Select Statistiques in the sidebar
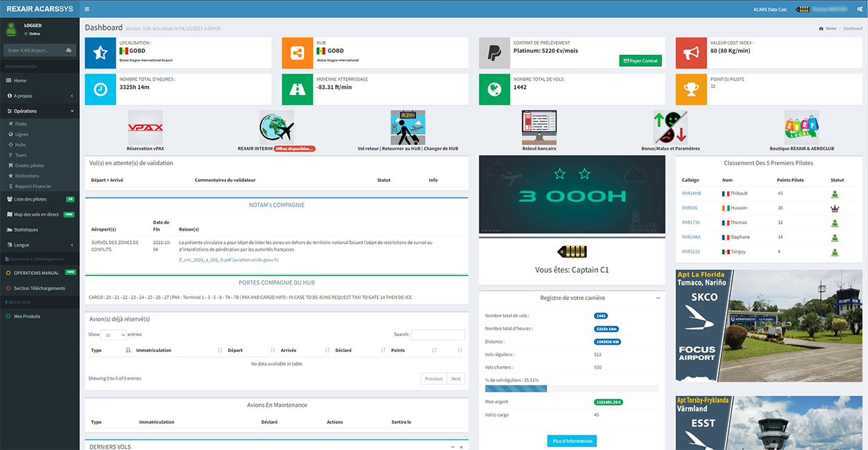 coord(26,230)
